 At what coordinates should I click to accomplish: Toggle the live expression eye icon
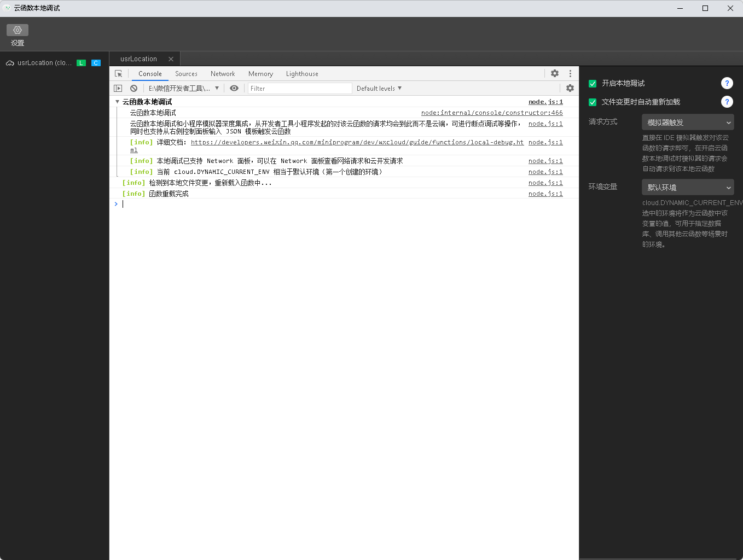234,88
